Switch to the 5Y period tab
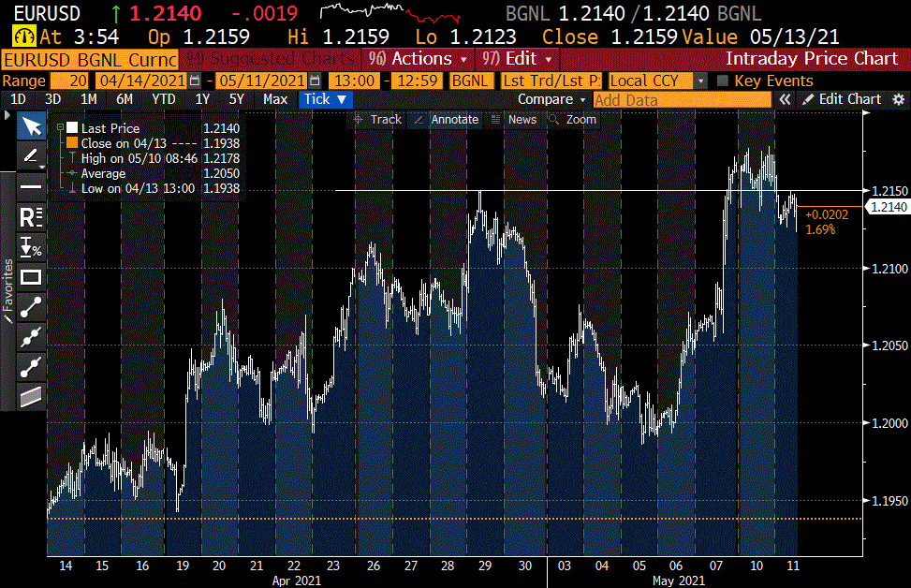 [237, 99]
